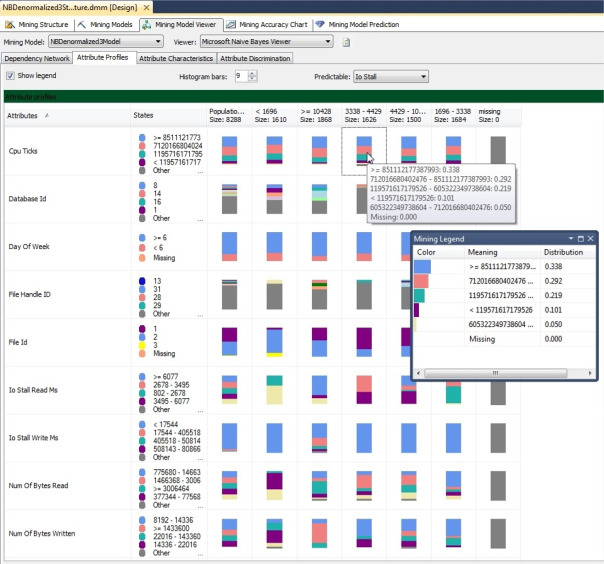
Task: Open the Viewer selection dropdown
Action: point(328,43)
